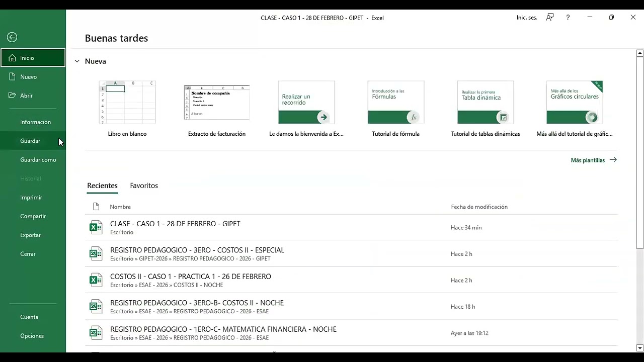Click Excel icon beside MATEMATICA FINANCIERA - NOCHE
Screen dimensions: 644x362
(x=96, y=333)
